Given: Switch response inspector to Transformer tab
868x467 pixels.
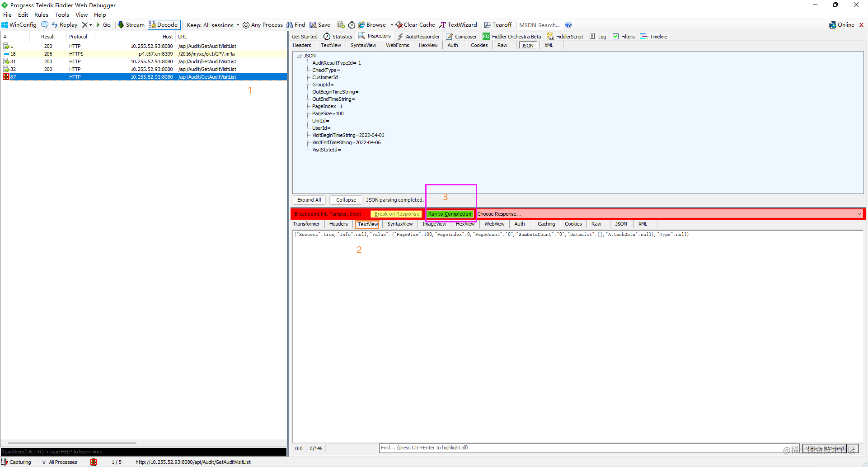Looking at the screenshot, I should coord(306,224).
